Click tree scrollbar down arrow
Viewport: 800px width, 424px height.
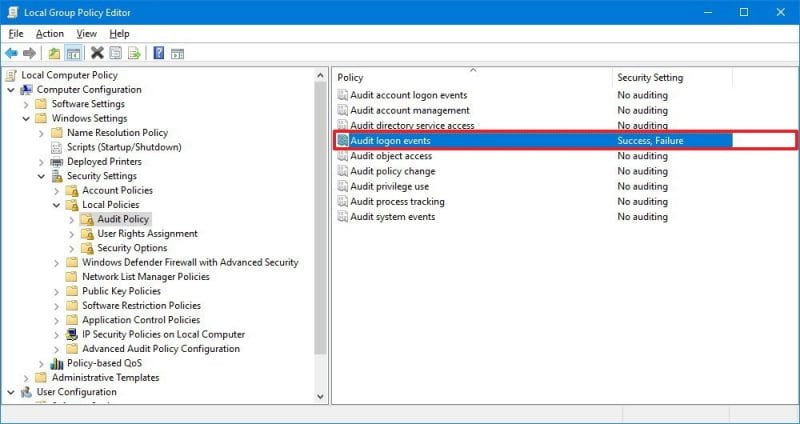[320, 396]
